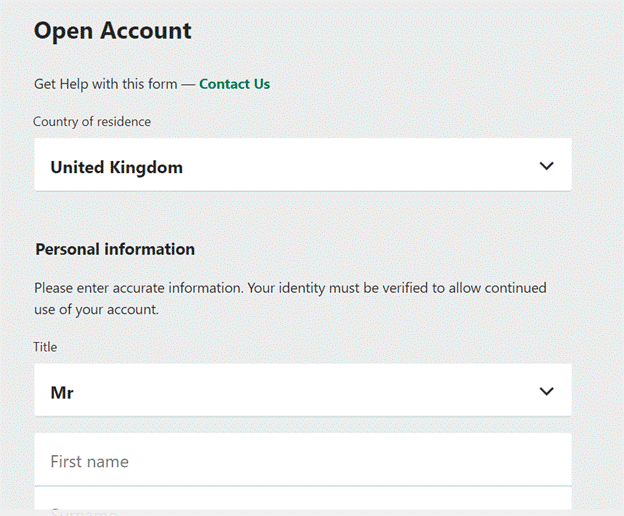
Task: Click the chevron beside United Kingdom
Action: click(546, 166)
